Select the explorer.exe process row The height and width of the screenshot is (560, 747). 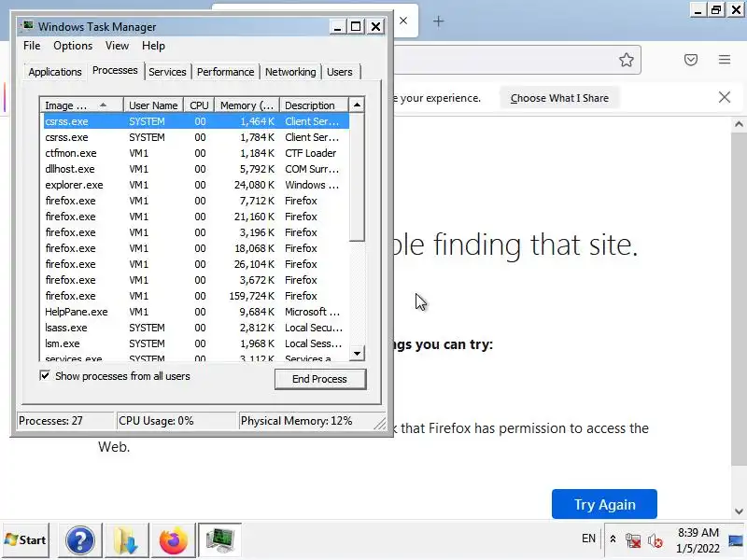[x=196, y=185]
